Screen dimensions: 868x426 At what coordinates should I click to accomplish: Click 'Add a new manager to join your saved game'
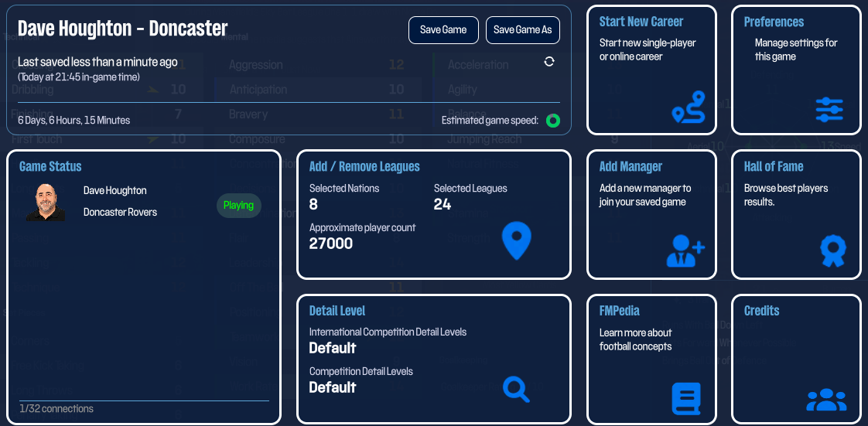tap(645, 195)
